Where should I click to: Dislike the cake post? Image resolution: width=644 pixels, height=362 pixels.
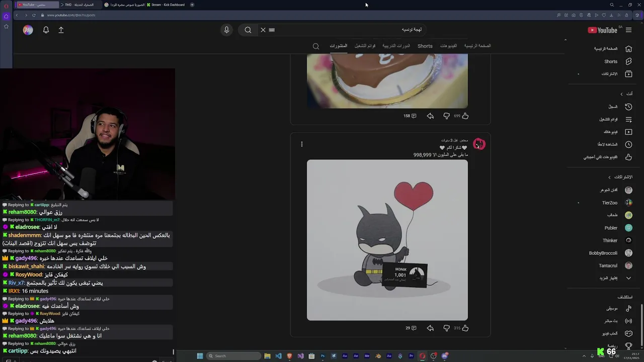(446, 116)
